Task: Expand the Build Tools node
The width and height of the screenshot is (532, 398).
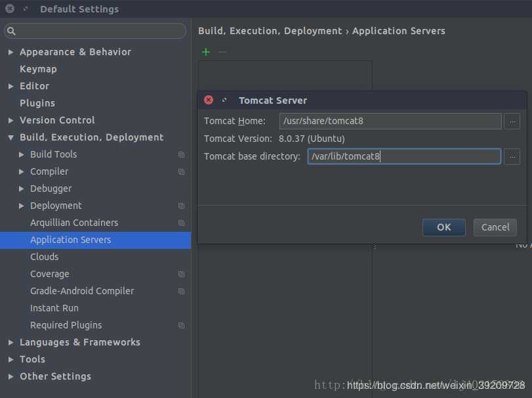Action: 22,154
